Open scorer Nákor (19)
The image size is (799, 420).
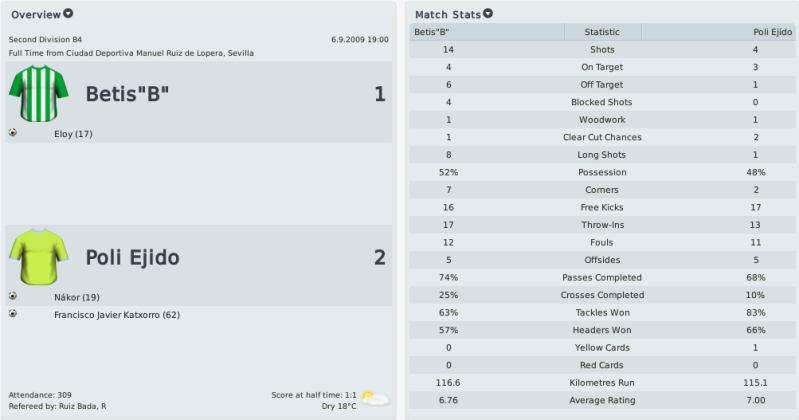[x=77, y=297]
